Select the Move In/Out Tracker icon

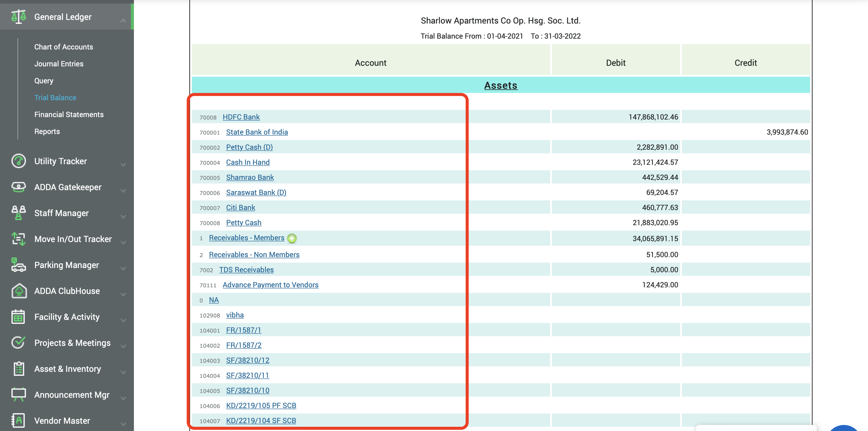18,239
